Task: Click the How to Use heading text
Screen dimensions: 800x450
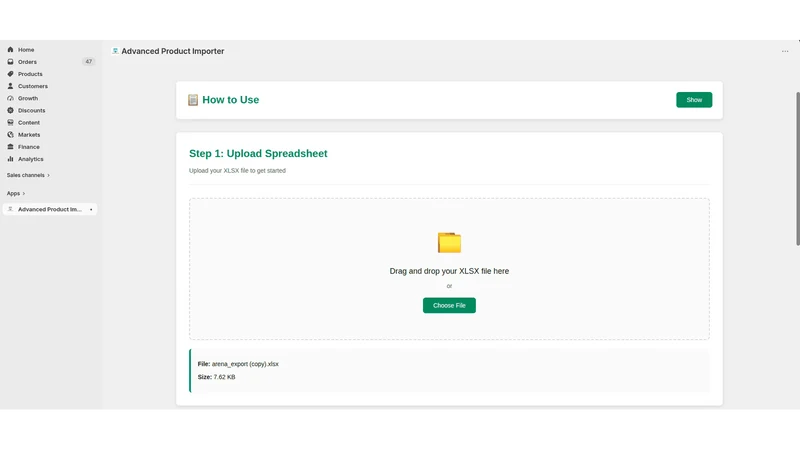Action: coord(231,100)
